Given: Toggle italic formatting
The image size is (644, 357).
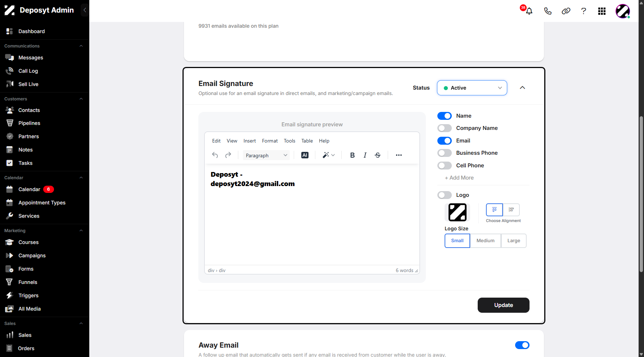Looking at the screenshot, I should pyautogui.click(x=365, y=155).
